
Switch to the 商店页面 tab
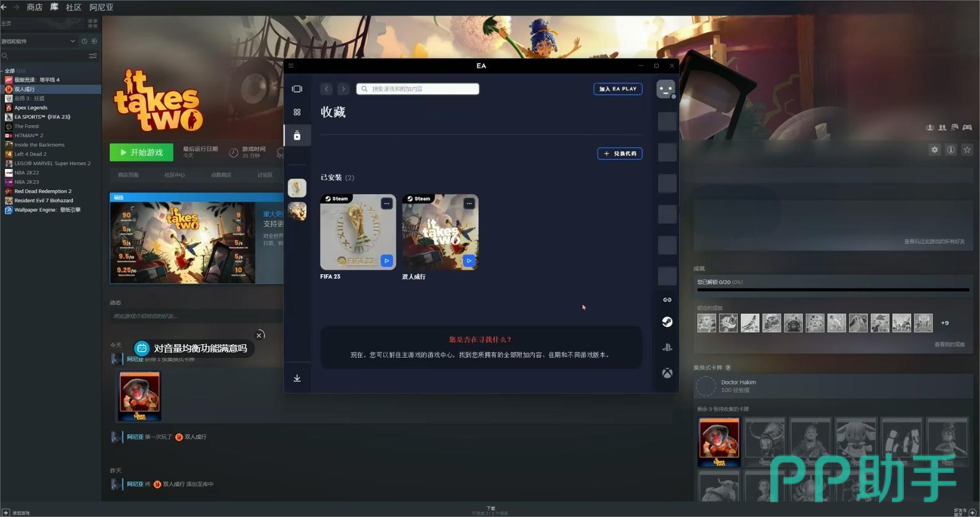pyautogui.click(x=128, y=175)
